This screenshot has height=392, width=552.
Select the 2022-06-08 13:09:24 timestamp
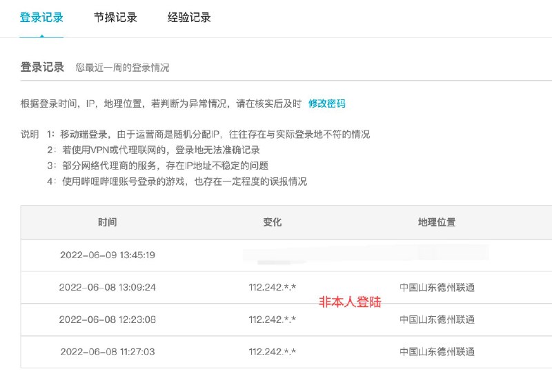pyautogui.click(x=107, y=287)
